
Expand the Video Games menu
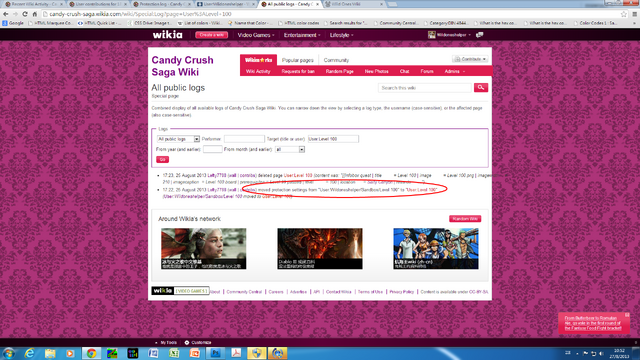pyautogui.click(x=256, y=35)
